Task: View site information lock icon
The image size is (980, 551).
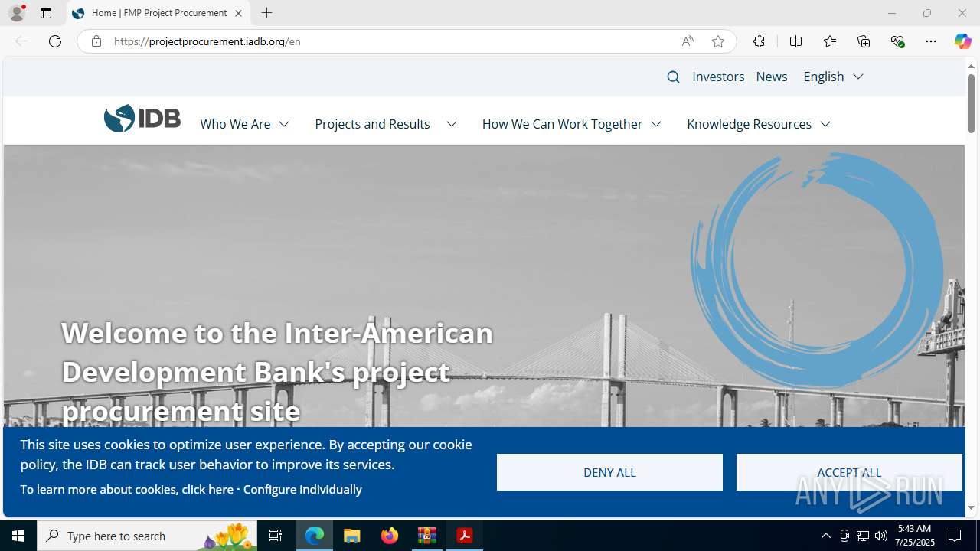Action: tap(96, 41)
